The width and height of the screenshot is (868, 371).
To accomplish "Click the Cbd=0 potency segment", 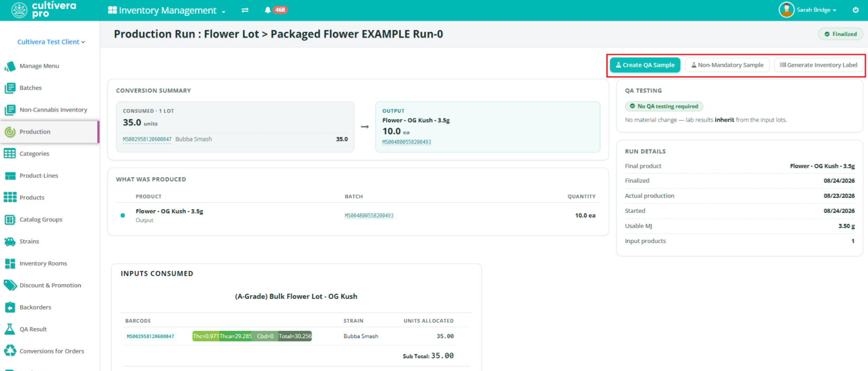I will [266, 336].
